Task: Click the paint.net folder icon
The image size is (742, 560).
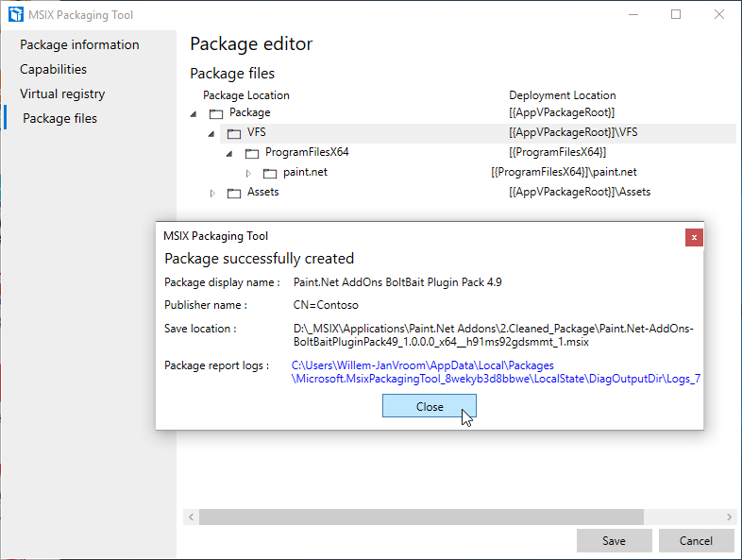Action: (270, 173)
